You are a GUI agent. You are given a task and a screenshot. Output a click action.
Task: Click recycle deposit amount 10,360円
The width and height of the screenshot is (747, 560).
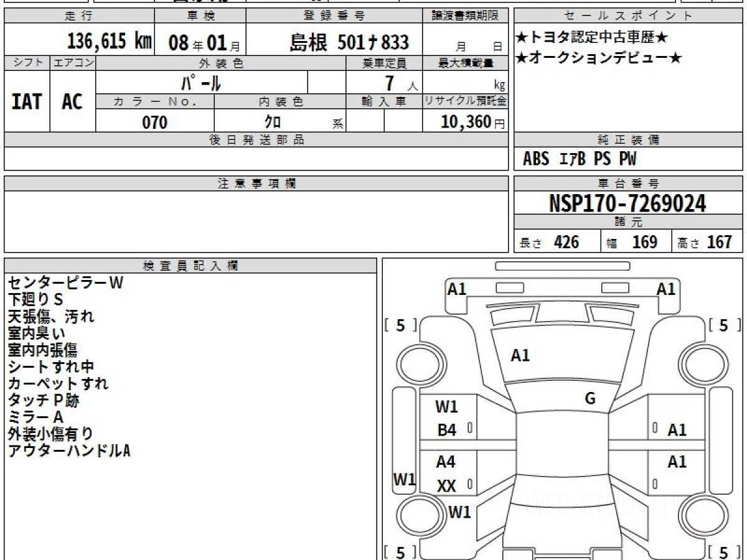pos(473,122)
